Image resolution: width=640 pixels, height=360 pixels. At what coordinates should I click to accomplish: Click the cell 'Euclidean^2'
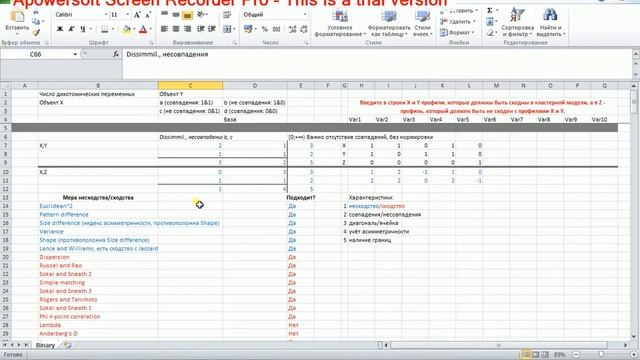(98, 206)
